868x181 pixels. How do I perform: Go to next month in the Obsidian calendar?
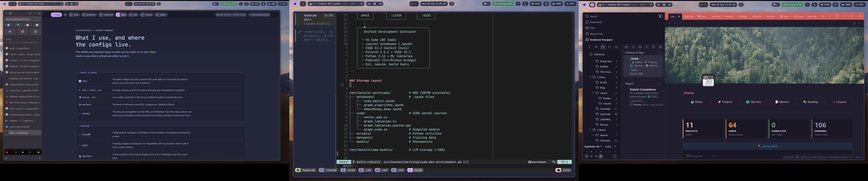pyautogui.click(x=615, y=147)
